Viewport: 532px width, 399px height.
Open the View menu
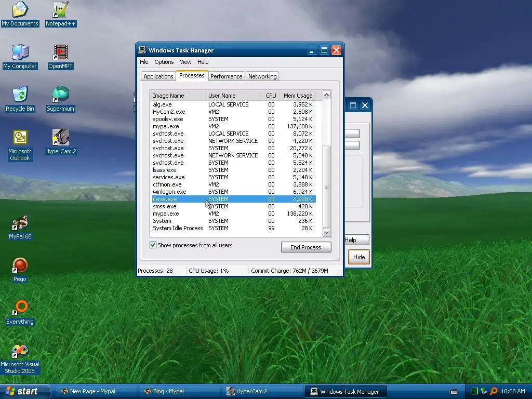click(x=185, y=62)
